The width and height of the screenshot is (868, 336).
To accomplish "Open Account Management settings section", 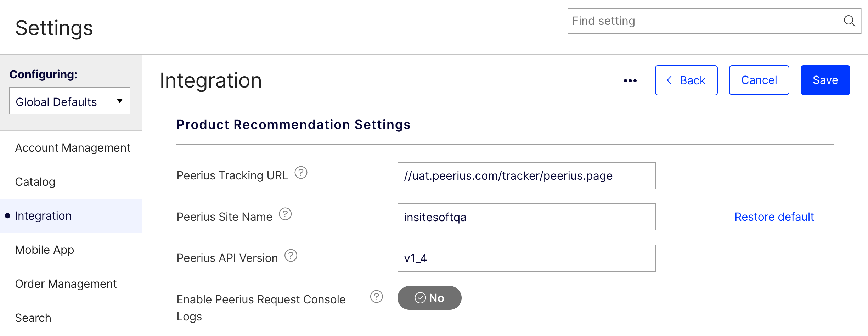I will (x=73, y=148).
